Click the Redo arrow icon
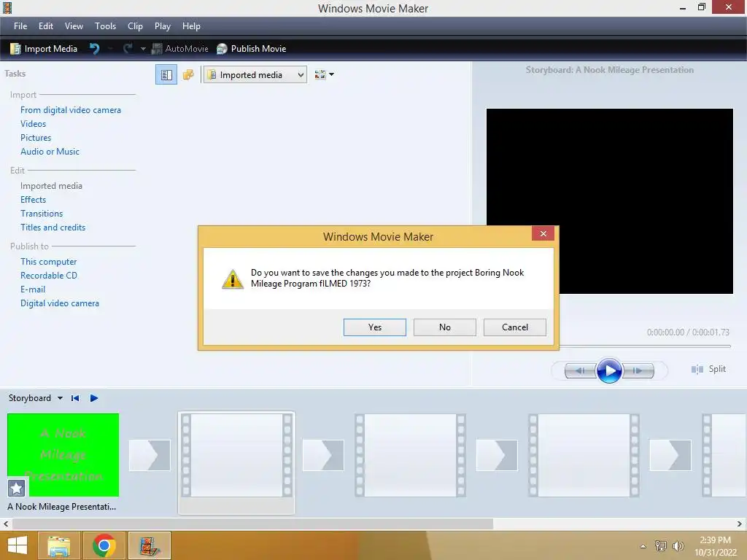The image size is (747, 560). tap(128, 49)
